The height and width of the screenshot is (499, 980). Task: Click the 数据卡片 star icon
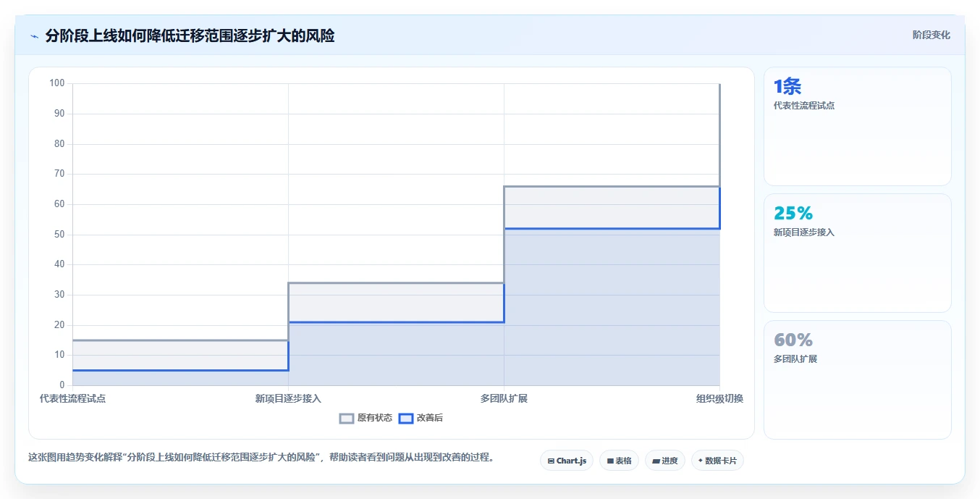pos(700,461)
